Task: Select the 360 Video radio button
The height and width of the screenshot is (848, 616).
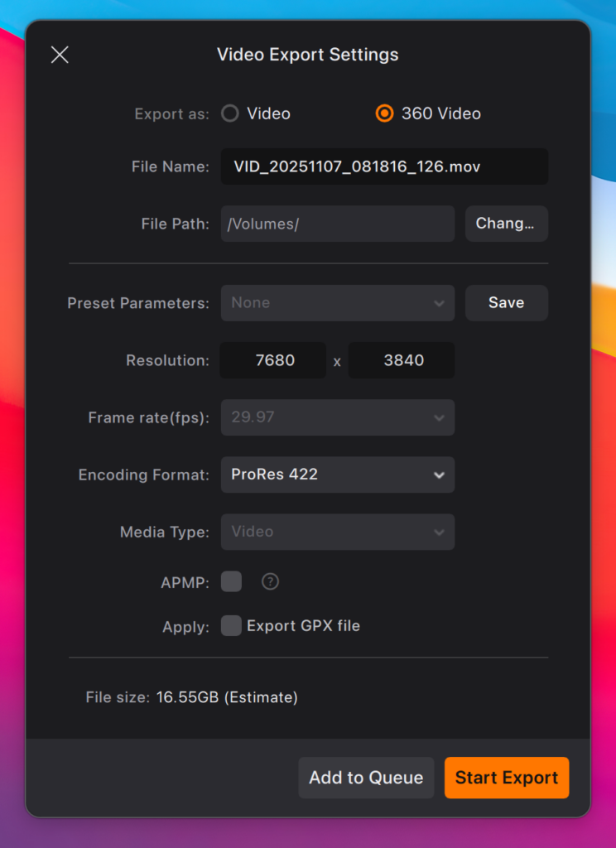Action: pos(384,113)
